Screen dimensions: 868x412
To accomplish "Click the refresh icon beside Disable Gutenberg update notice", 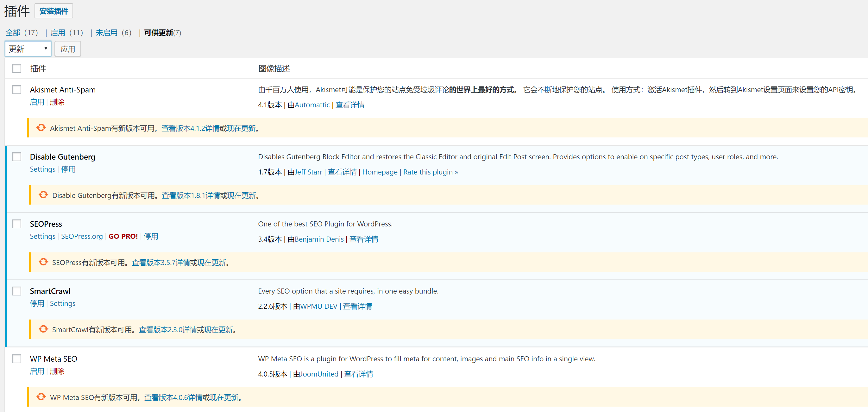I will (43, 194).
